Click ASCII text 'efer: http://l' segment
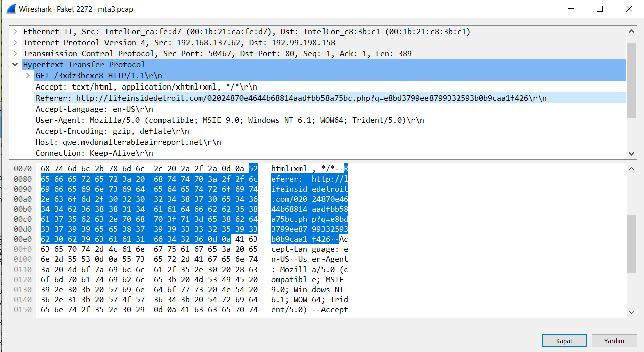The image size is (644, 352). click(309, 179)
